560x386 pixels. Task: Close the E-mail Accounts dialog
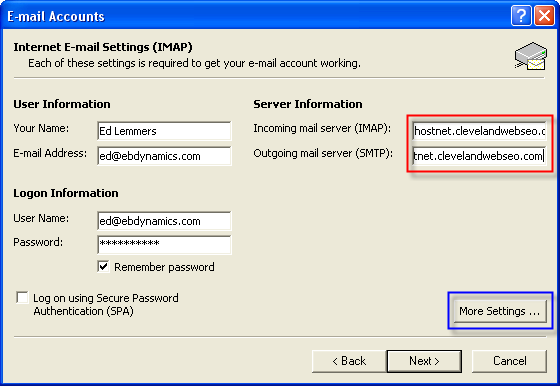(x=544, y=16)
